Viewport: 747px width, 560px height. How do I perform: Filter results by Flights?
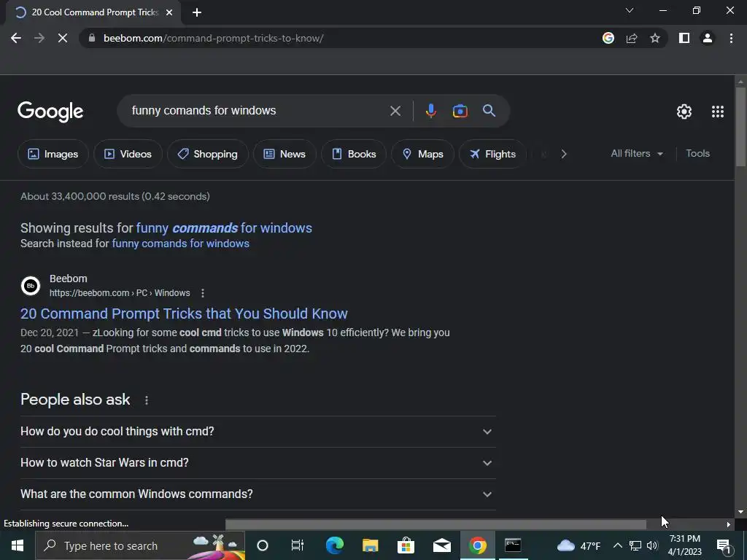click(492, 154)
